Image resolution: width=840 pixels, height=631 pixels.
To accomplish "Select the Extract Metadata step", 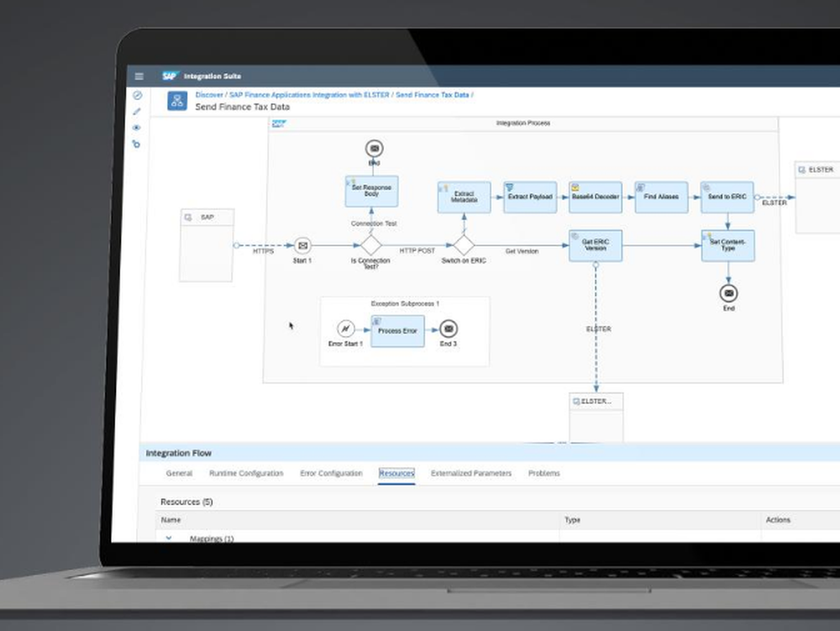I will click(x=464, y=197).
